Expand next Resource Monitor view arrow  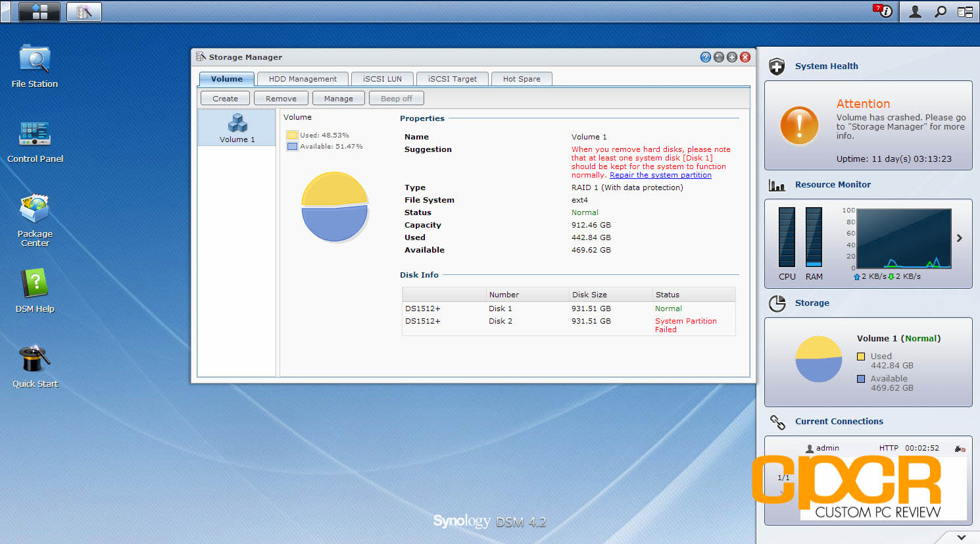tap(960, 238)
